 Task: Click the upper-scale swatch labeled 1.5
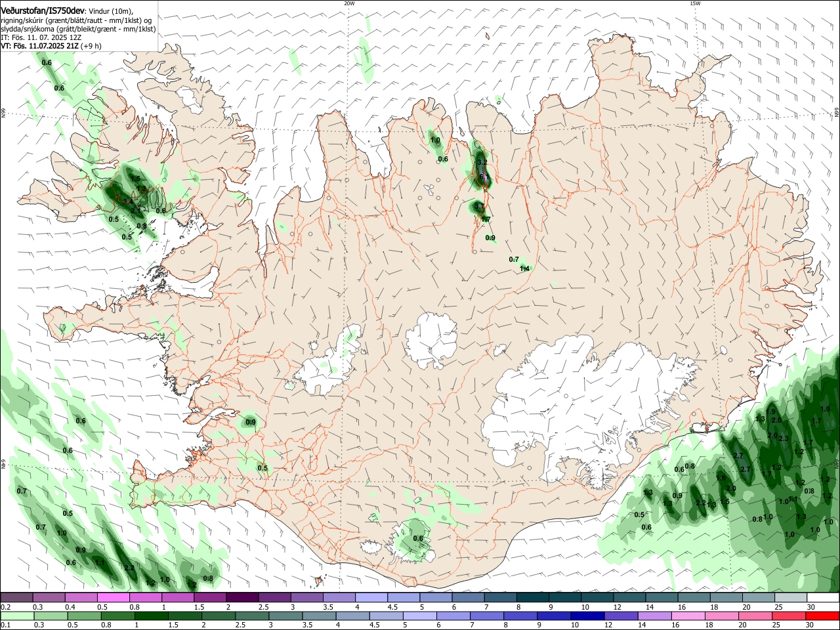[210, 597]
